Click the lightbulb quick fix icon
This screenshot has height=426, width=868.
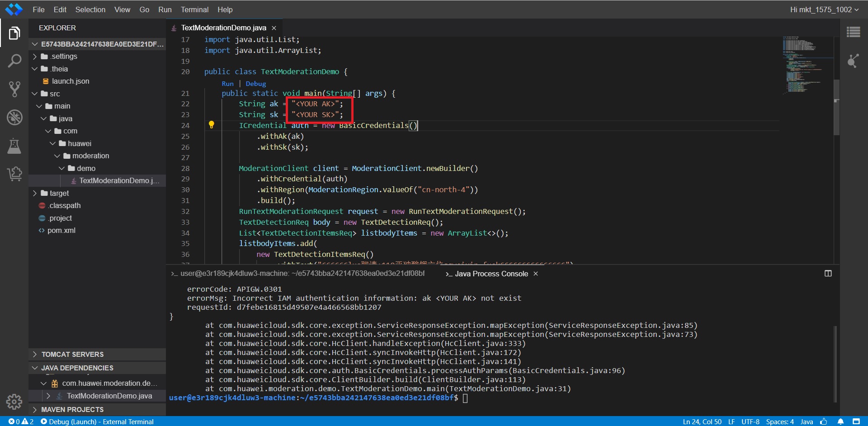click(211, 125)
